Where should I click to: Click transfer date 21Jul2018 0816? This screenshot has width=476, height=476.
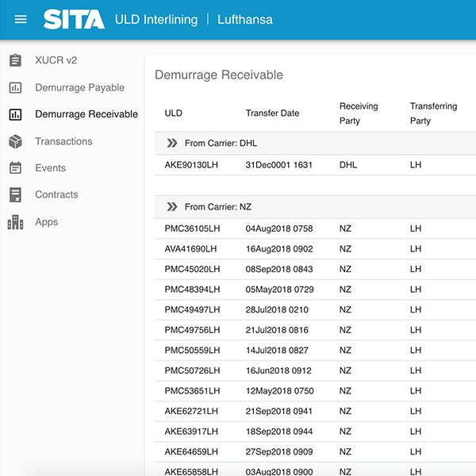click(x=277, y=330)
